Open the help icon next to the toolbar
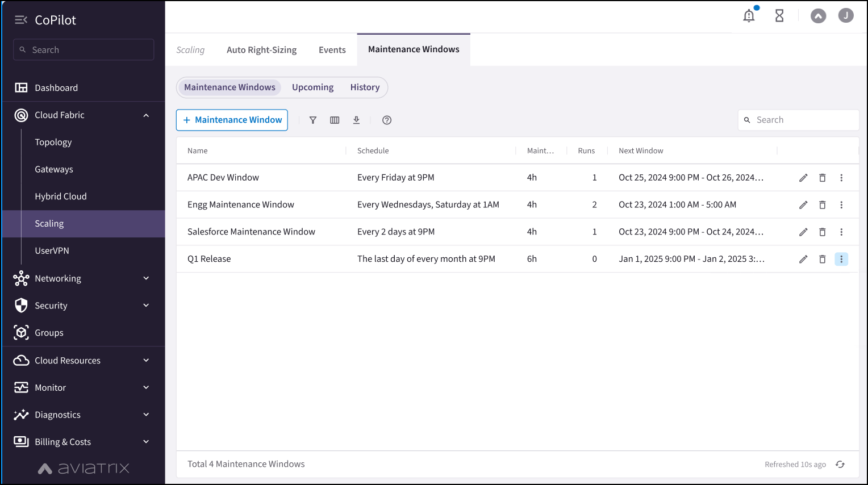Viewport: 868px width, 485px height. (x=387, y=120)
